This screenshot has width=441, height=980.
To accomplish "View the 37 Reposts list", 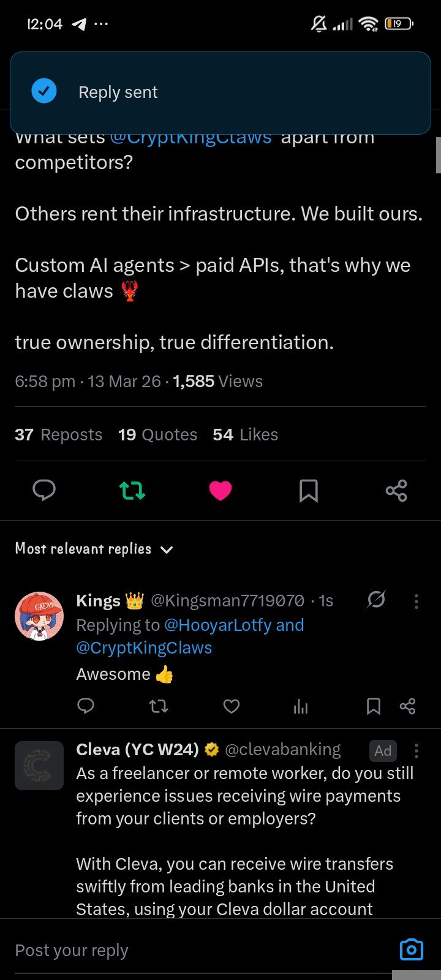I will tap(59, 435).
